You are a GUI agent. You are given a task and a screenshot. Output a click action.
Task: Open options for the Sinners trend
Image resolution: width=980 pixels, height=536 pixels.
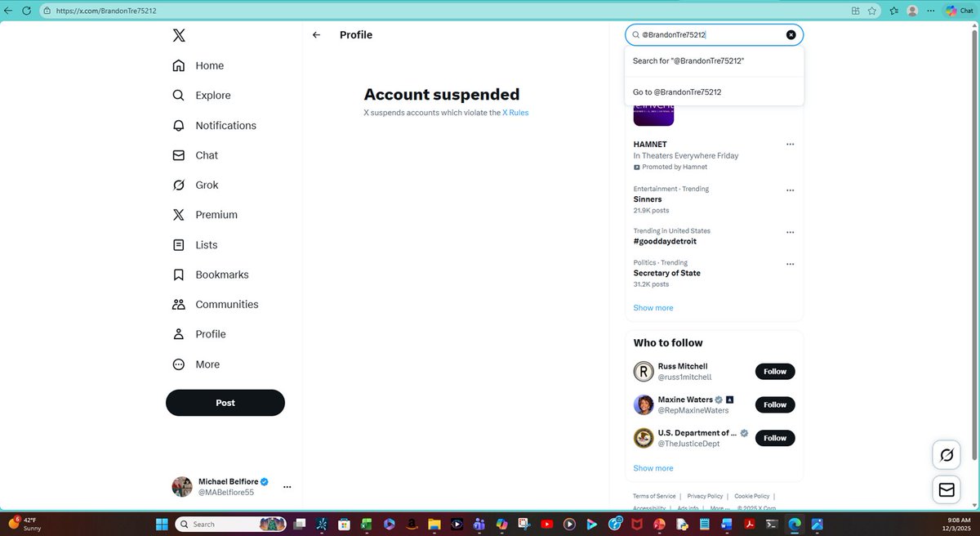(790, 190)
